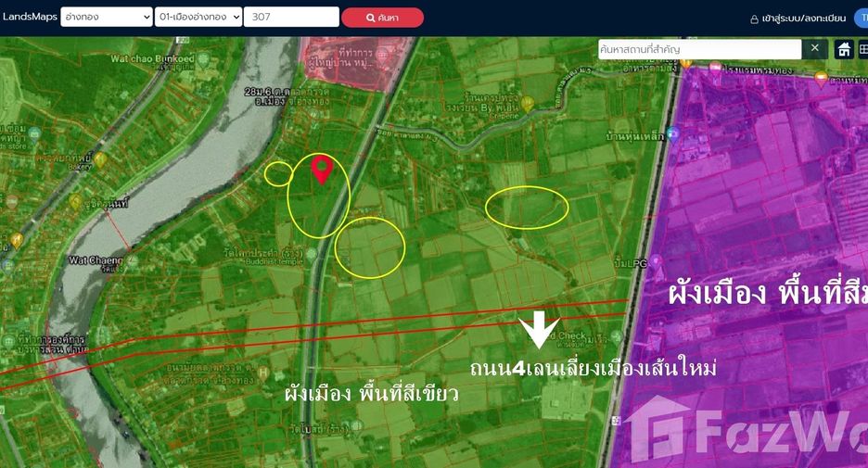Click the Wat Chaeng temple icon
Image resolution: width=868 pixels, height=468 pixels.
132,260
